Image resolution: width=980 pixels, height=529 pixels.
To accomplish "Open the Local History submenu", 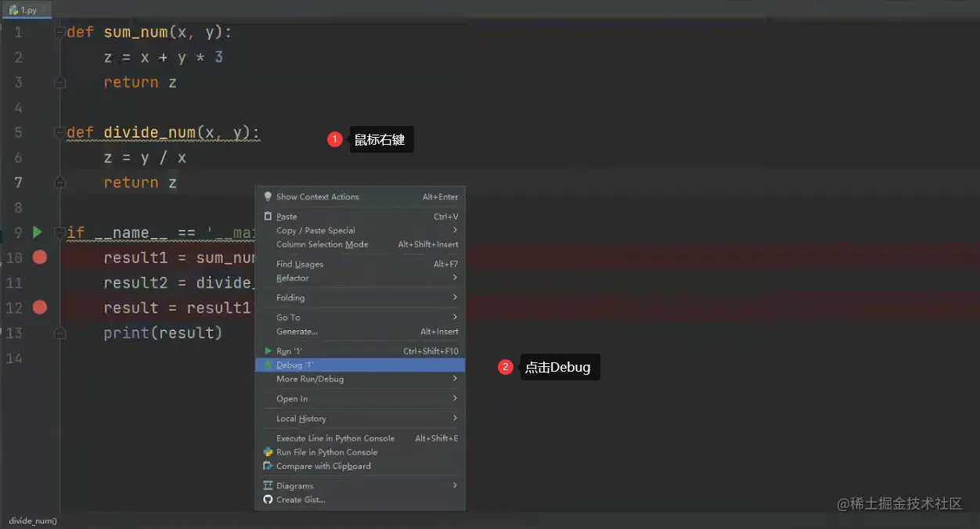I will coord(360,418).
